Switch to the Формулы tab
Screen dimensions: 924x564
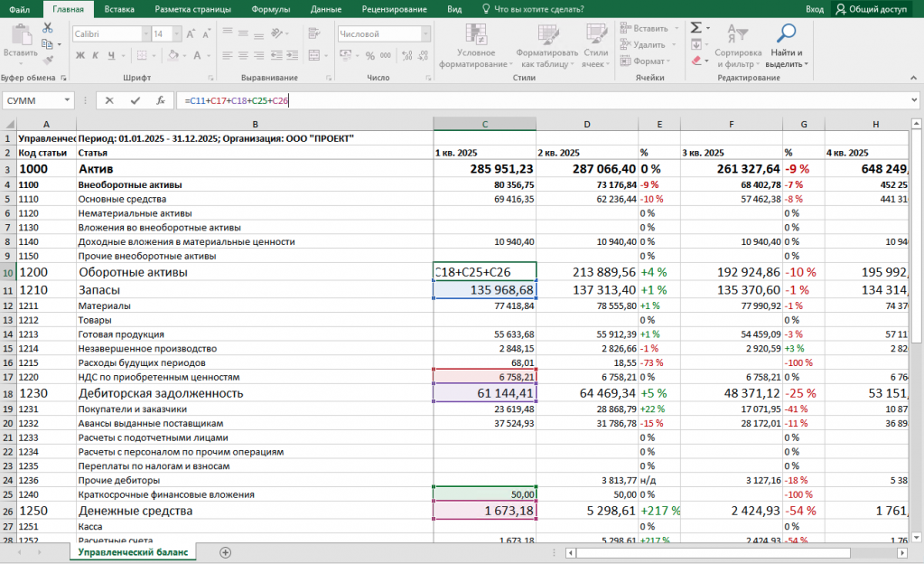270,9
